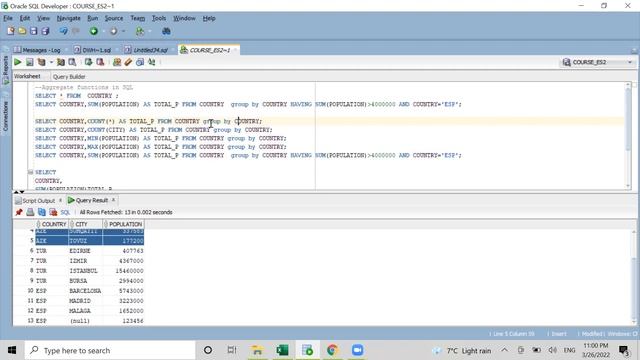The width and height of the screenshot is (640, 360).
Task: Click the eraser Clear icon
Action: 128,62
